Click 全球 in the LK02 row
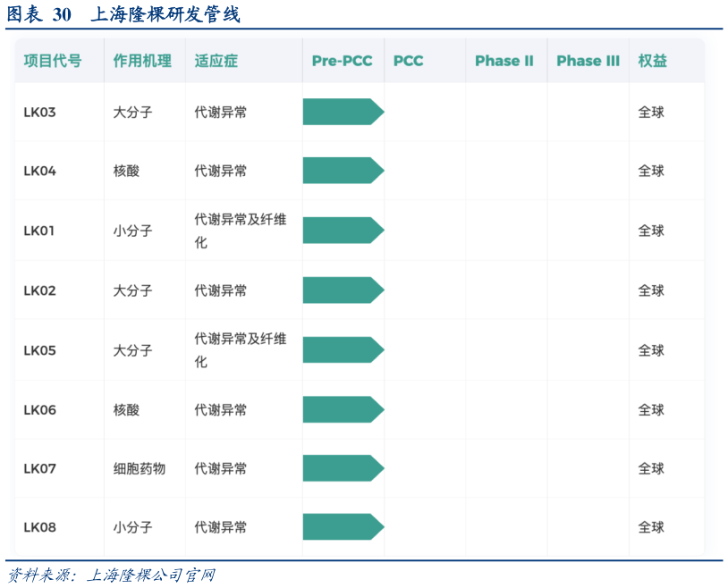 651,290
